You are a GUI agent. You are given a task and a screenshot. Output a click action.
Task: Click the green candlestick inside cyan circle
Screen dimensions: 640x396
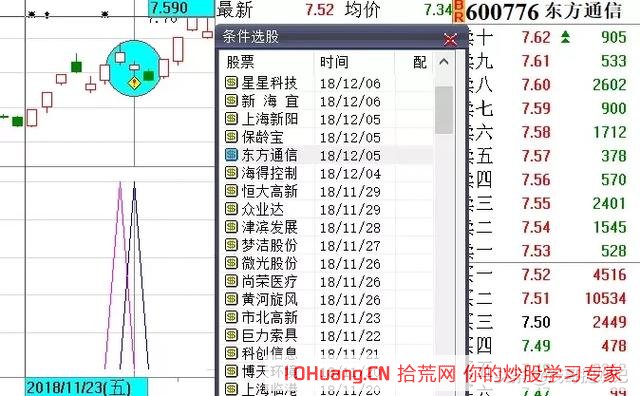click(149, 75)
